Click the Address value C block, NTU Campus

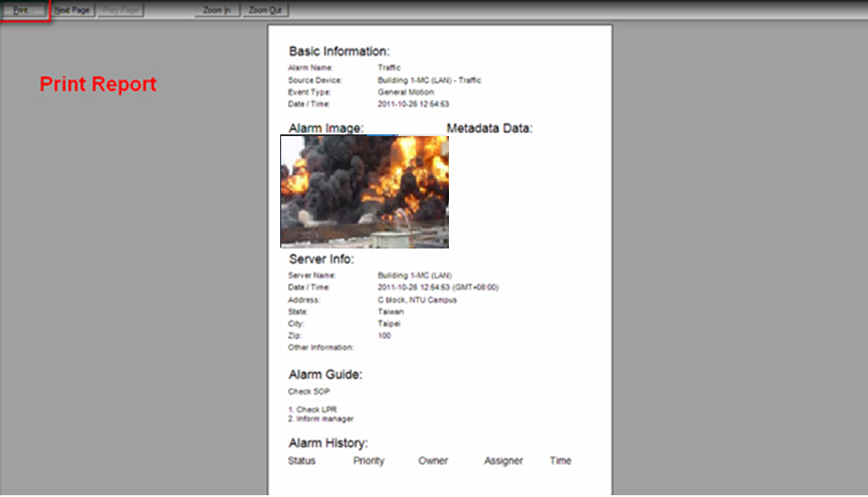pos(416,300)
